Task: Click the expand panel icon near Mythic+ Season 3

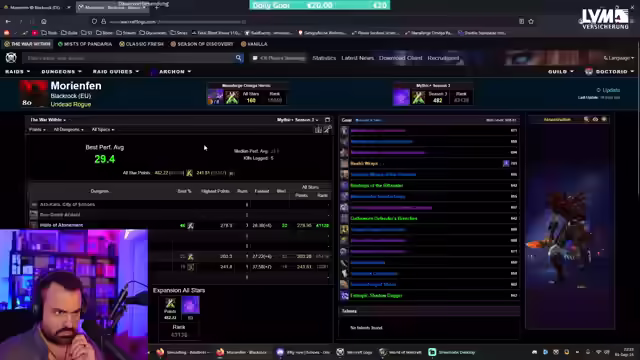Action: tap(327, 120)
